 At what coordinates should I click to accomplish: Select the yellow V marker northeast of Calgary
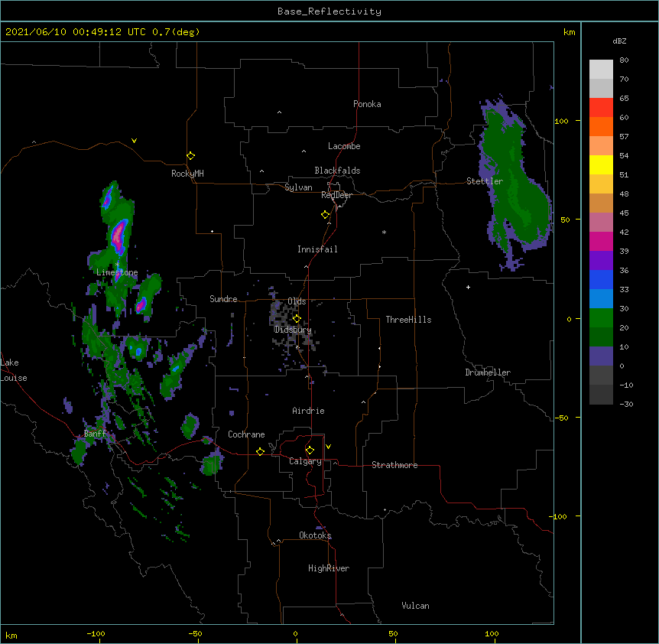point(328,447)
